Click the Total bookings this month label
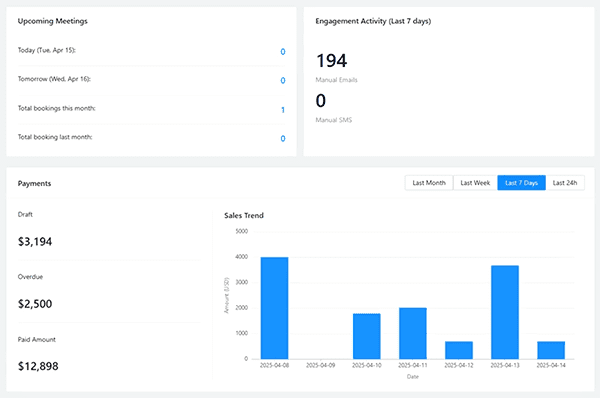 point(57,108)
